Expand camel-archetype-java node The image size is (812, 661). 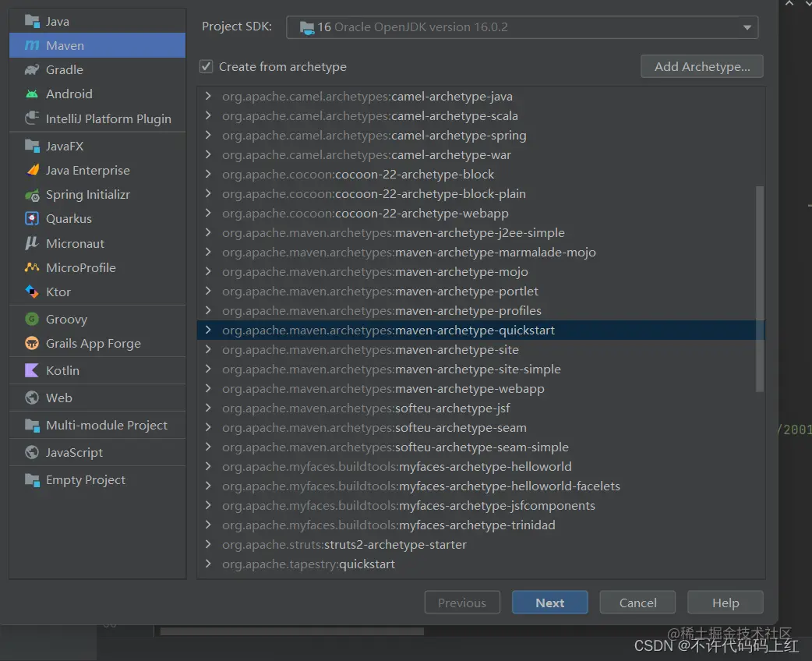point(208,96)
